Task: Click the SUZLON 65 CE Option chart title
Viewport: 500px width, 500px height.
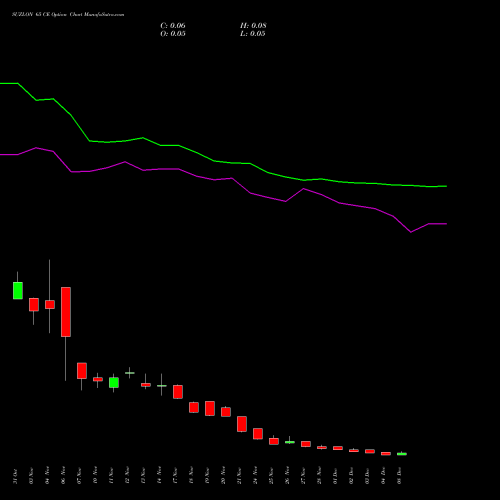Action: pos(68,15)
